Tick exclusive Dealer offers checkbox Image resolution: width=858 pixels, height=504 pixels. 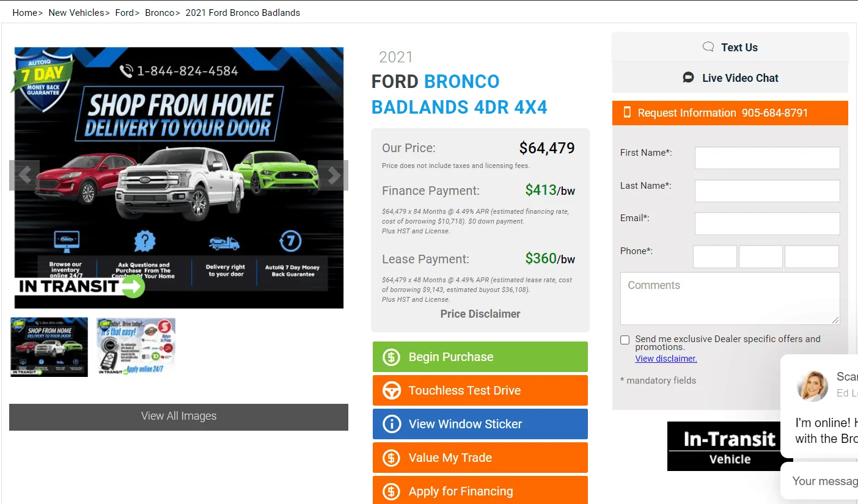(625, 340)
